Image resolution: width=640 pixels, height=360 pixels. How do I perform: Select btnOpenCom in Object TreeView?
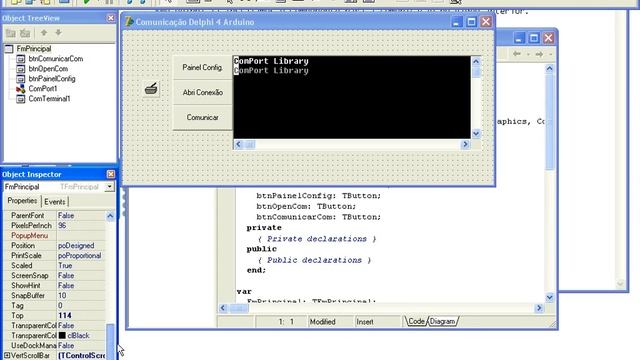[48, 69]
